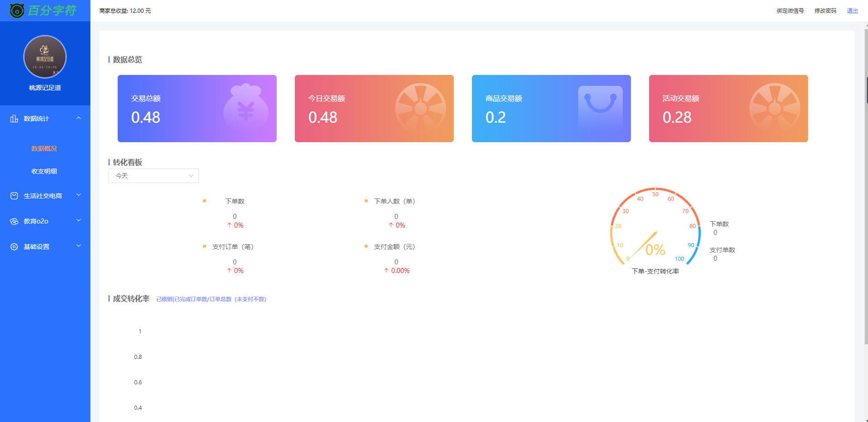The width and height of the screenshot is (868, 422).
Task: Click the 数据统计 bar chart icon
Action: tap(14, 119)
